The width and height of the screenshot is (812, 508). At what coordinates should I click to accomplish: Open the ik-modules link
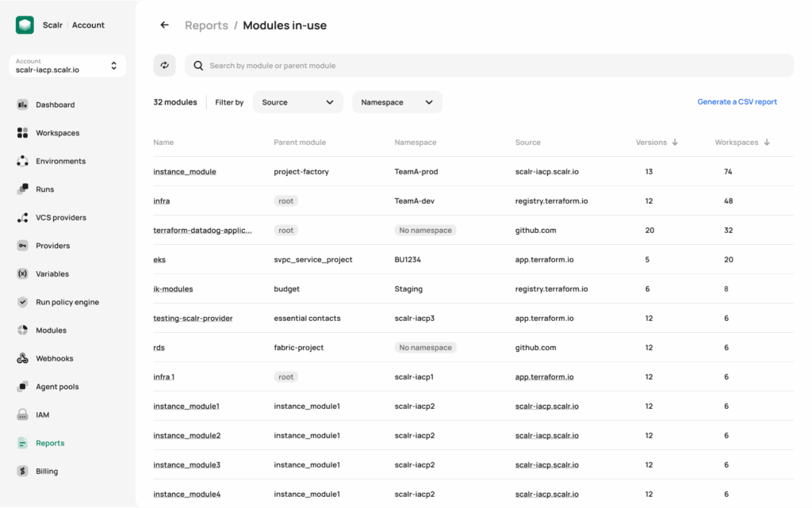[173, 289]
